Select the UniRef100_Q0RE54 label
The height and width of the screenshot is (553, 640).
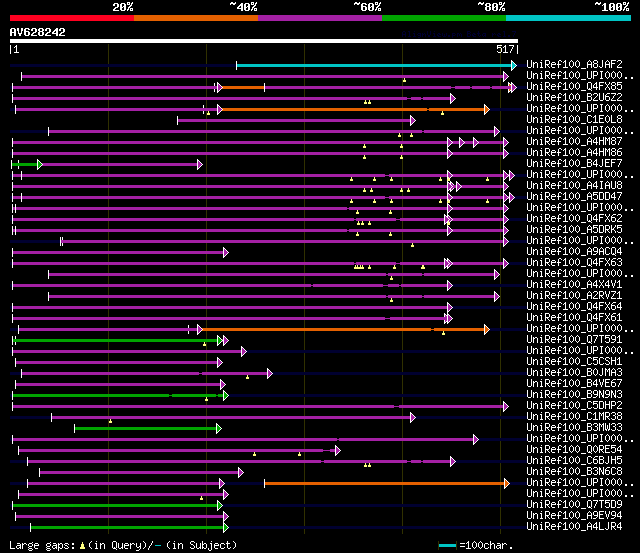pos(574,450)
